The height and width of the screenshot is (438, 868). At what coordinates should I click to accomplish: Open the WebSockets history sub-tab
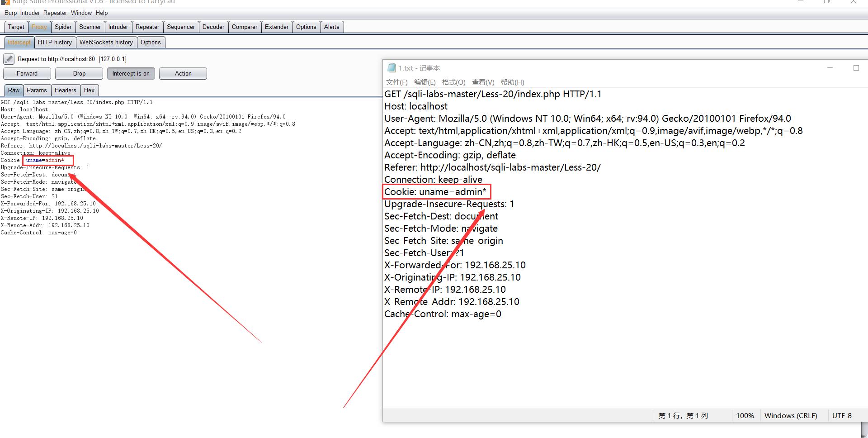[x=106, y=43]
